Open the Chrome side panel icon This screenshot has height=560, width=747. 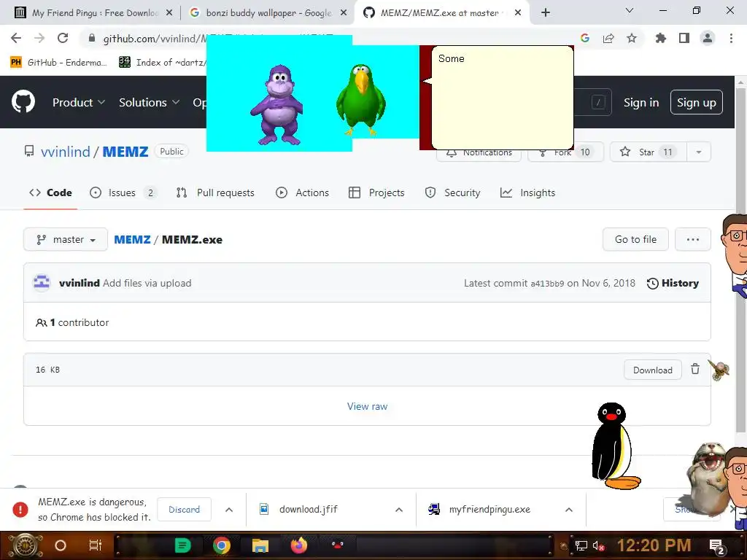[684, 38]
